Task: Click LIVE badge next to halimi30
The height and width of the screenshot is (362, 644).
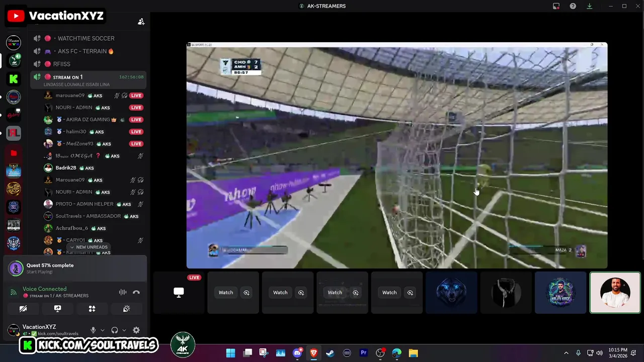Action: [136, 132]
